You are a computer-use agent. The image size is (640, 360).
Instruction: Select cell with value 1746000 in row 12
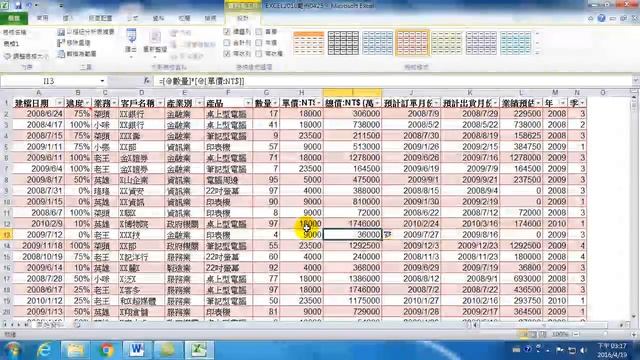tap(352, 224)
